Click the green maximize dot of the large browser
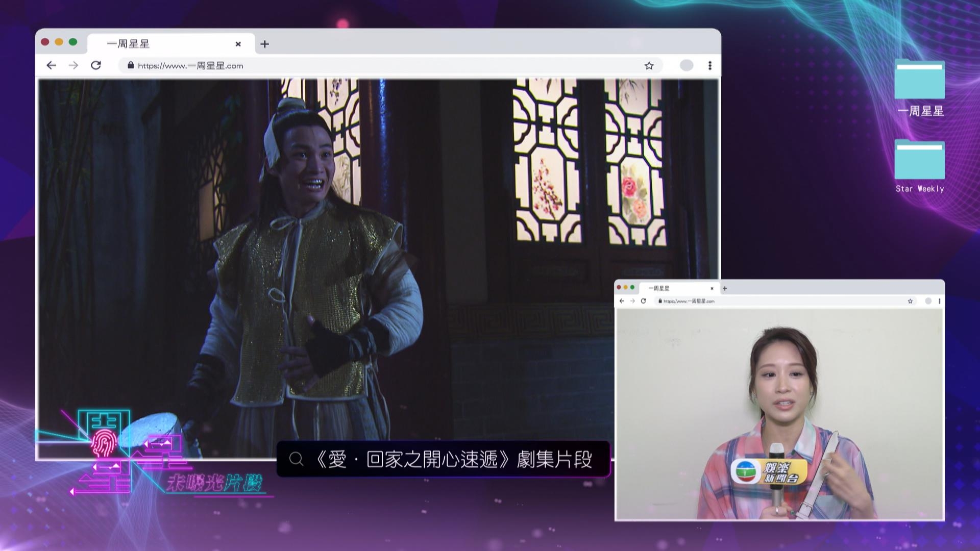Viewport: 980px width, 551px height. tap(73, 42)
